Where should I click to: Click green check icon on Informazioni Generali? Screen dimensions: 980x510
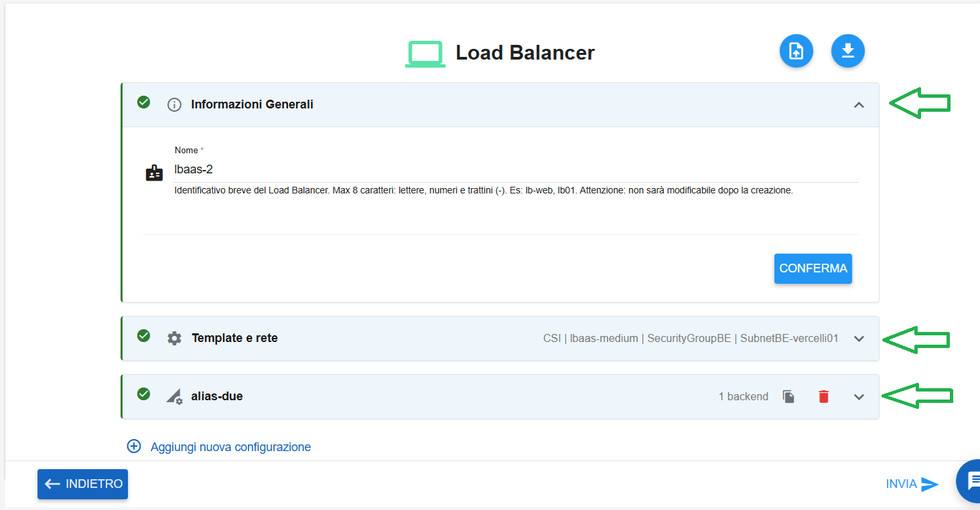point(143,102)
